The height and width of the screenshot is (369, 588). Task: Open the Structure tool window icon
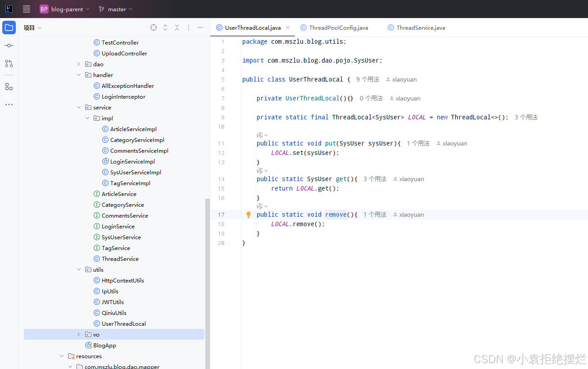pyautogui.click(x=9, y=87)
